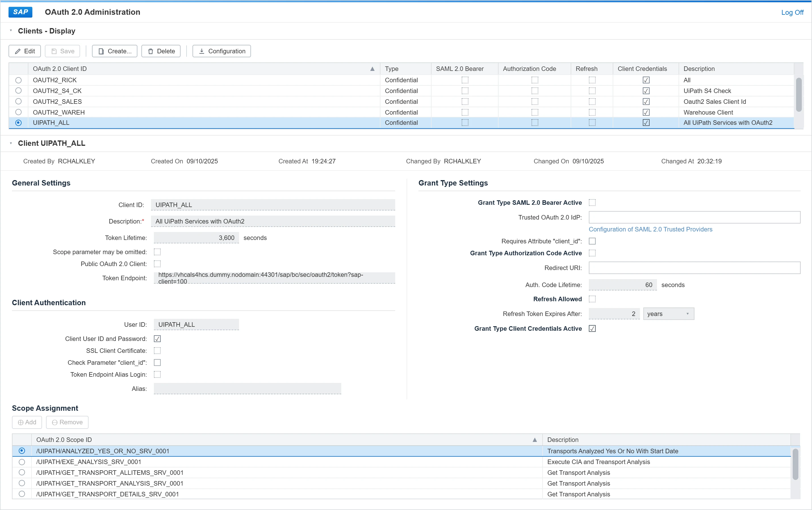Click the Description field in General Settings
Screen dimensions: 812x510
273,221
